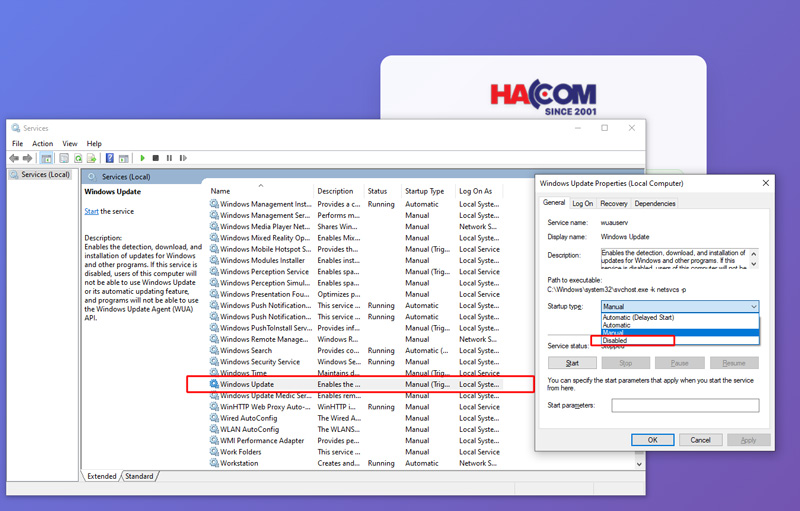
Task: Click the toolbar Forward arrow
Action: 28,159
